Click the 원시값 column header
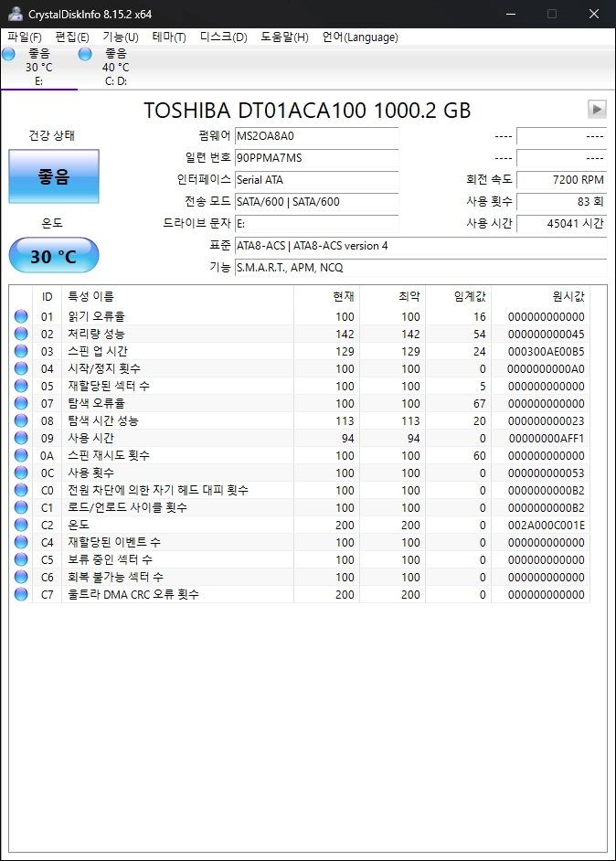This screenshot has height=861, width=616. (x=541, y=296)
